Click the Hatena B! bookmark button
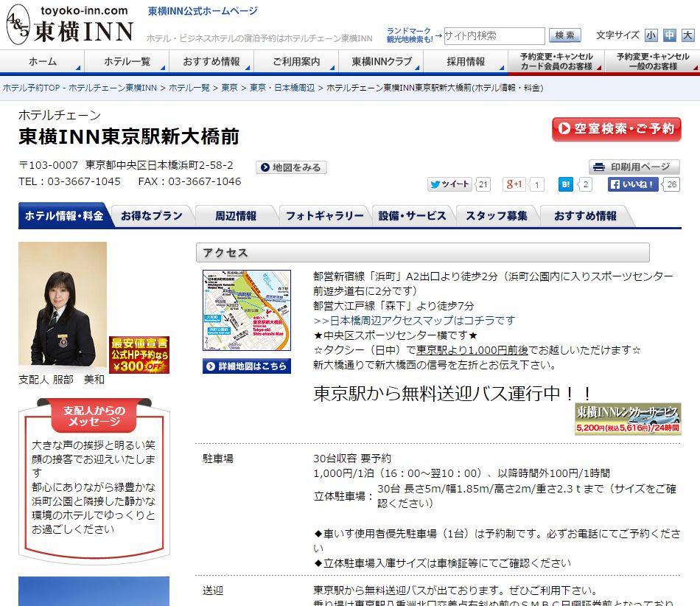Viewport: 700px width, 606px height. [566, 184]
